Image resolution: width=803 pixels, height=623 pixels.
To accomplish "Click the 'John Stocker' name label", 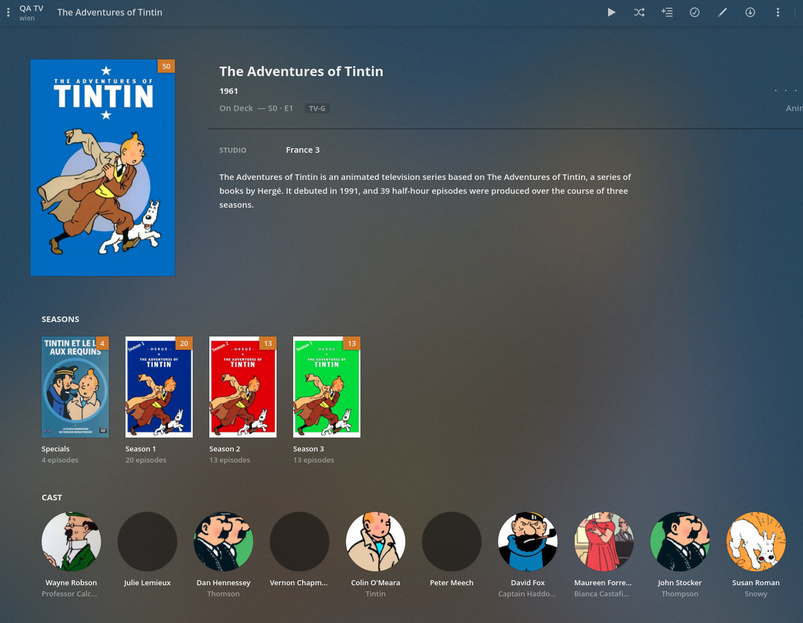I will [x=680, y=583].
